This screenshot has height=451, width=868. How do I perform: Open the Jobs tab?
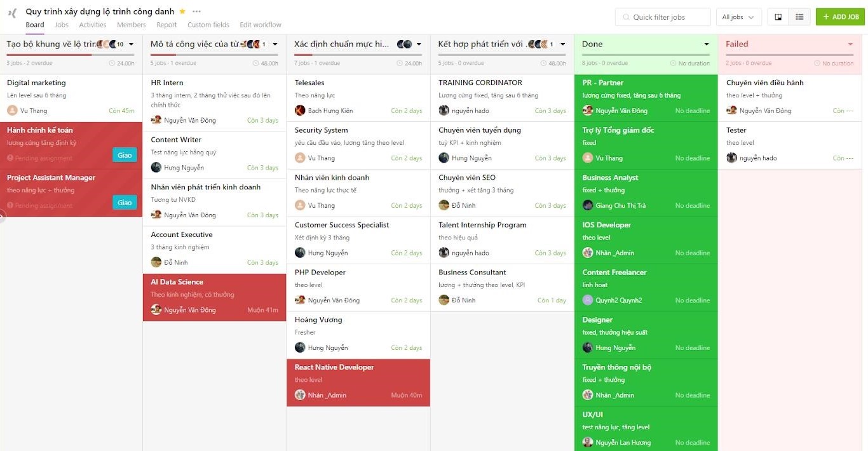tap(62, 25)
